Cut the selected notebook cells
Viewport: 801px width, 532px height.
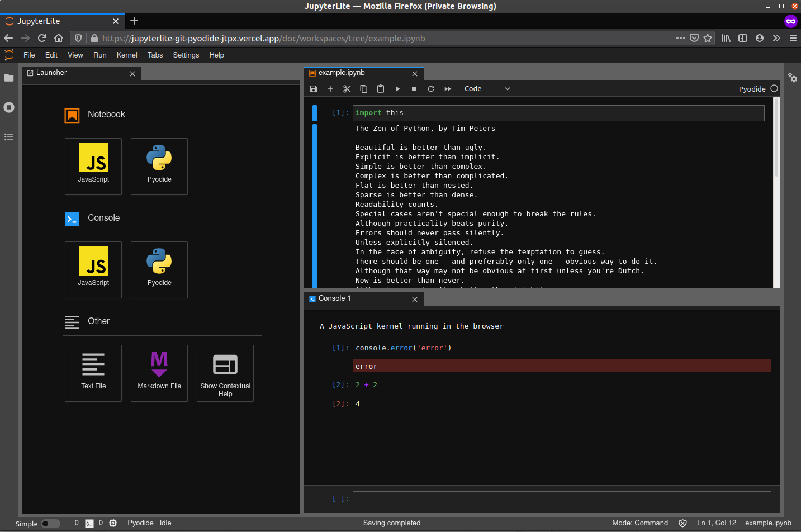(347, 88)
